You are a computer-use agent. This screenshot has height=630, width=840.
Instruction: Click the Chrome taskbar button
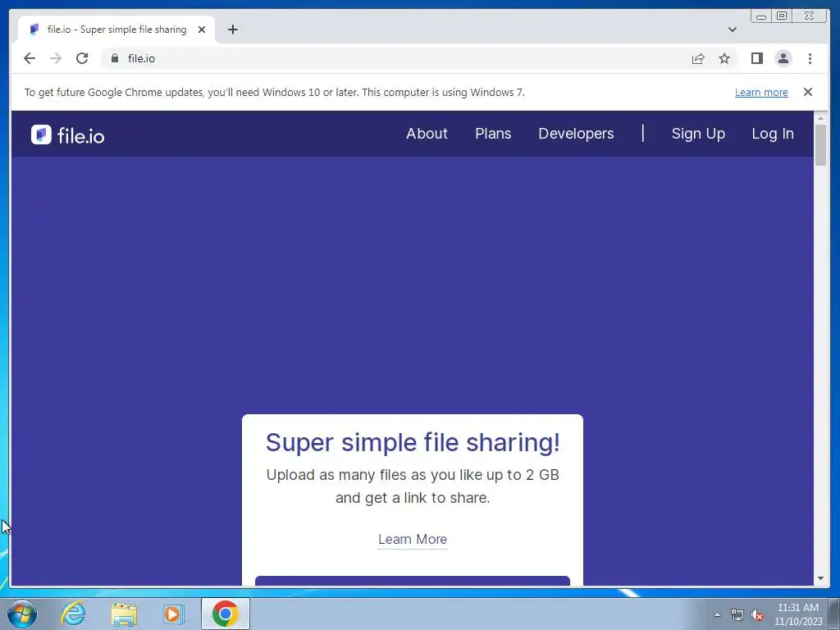click(x=226, y=614)
